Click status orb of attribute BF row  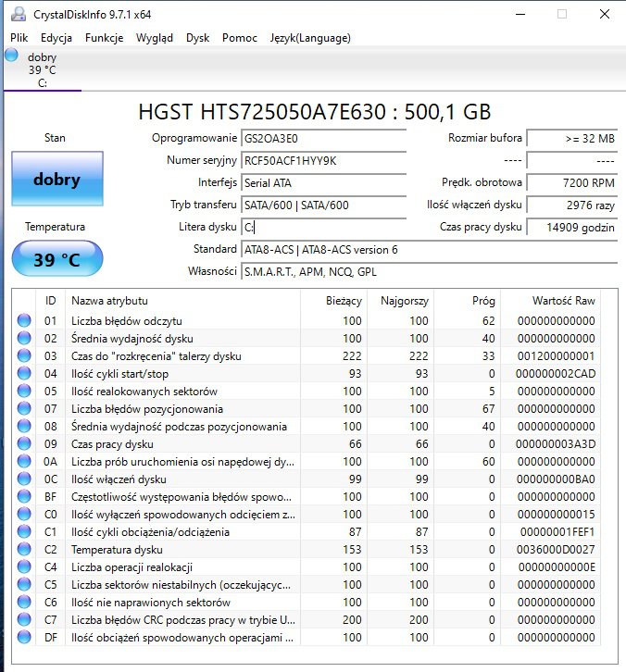pos(24,496)
